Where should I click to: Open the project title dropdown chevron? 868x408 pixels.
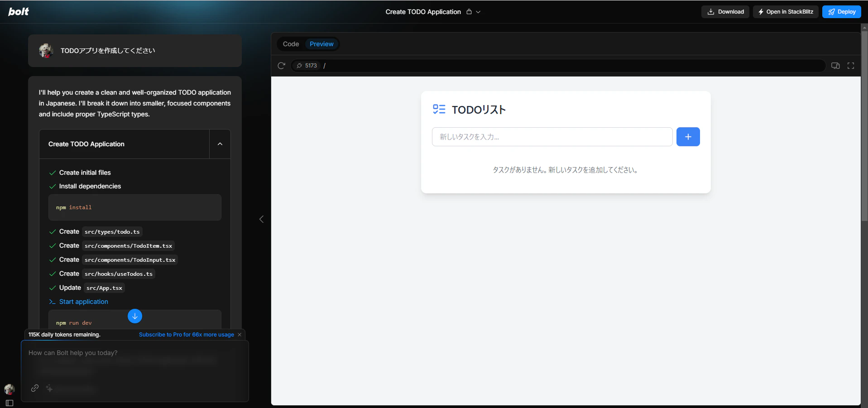coord(478,12)
